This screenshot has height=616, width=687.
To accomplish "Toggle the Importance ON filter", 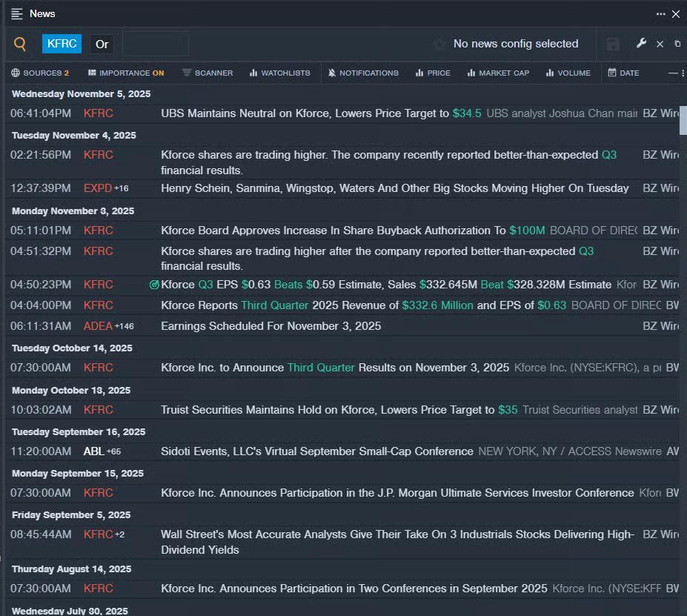I will coord(126,73).
